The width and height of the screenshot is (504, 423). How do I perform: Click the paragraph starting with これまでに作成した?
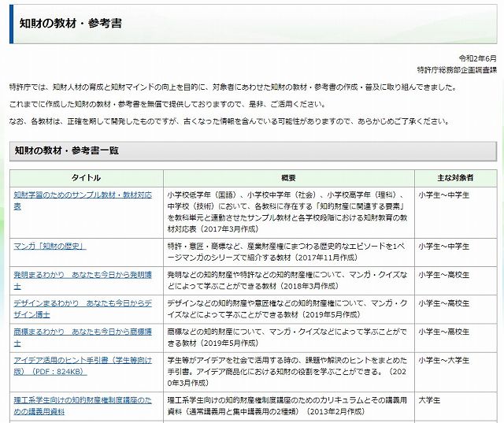[168, 105]
